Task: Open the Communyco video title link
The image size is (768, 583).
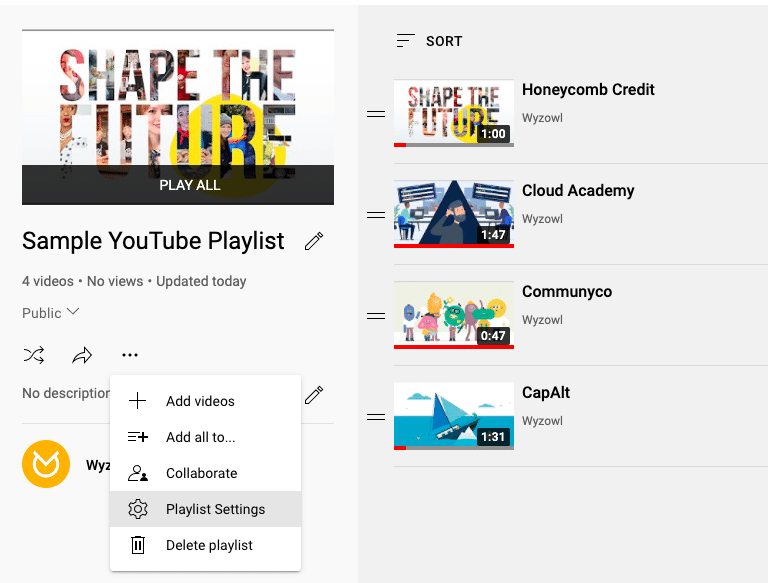Action: pyautogui.click(x=567, y=292)
